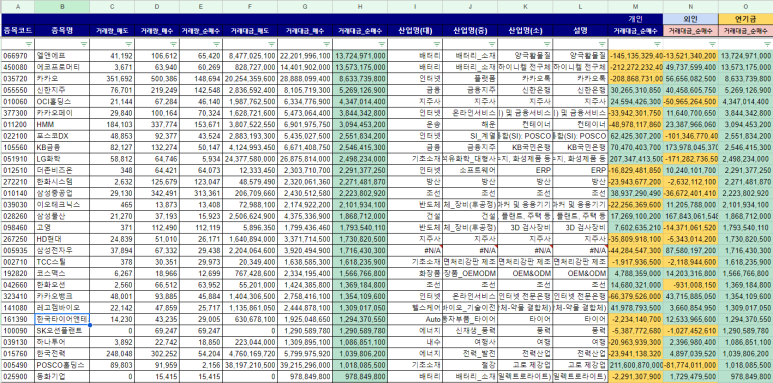The image size is (773, 383).
Task: Click the 산업명(중) header cell
Action: coord(470,31)
